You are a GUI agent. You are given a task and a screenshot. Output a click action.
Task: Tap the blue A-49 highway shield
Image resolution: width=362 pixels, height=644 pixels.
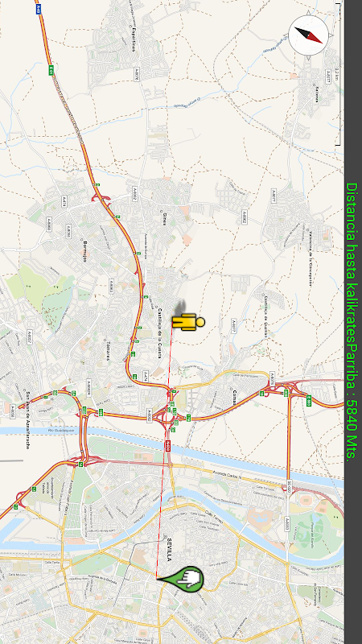tap(38, 10)
